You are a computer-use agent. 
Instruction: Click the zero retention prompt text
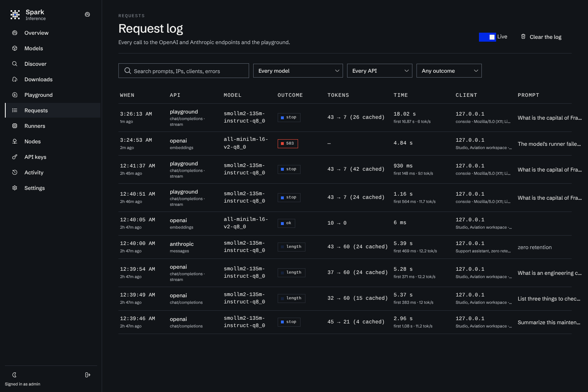(x=535, y=247)
